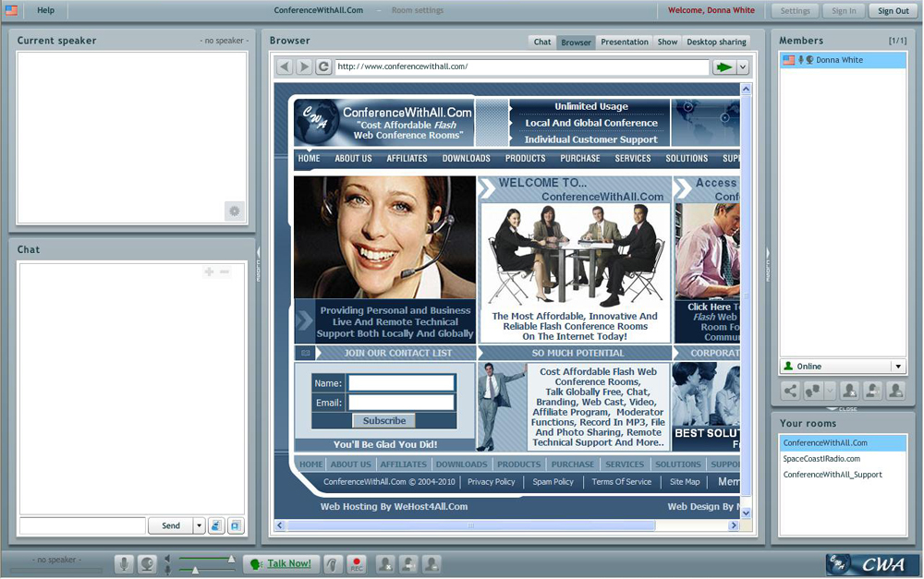This screenshot has height=579, width=924.
Task: Collapse the left panel with Return handle
Action: 258,265
